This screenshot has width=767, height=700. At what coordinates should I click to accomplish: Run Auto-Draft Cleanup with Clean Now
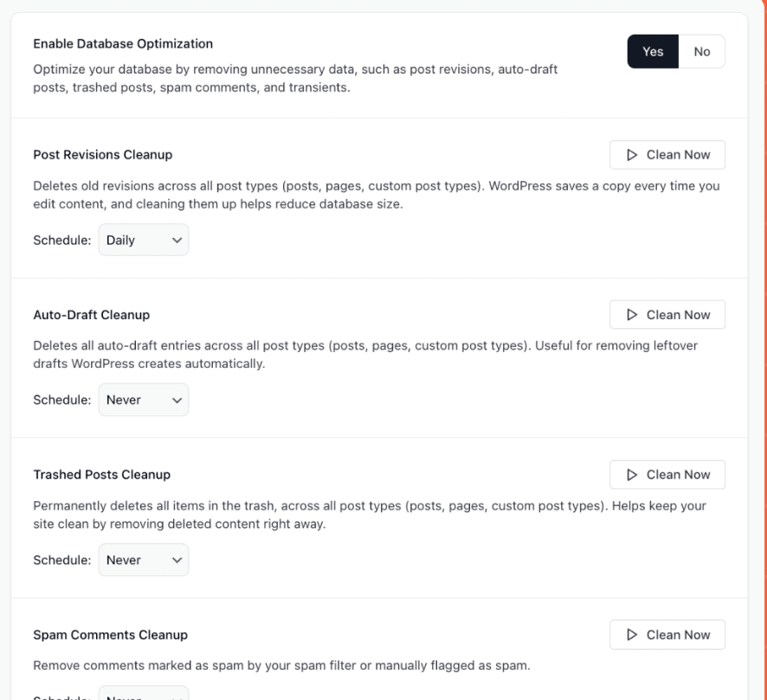(667, 314)
